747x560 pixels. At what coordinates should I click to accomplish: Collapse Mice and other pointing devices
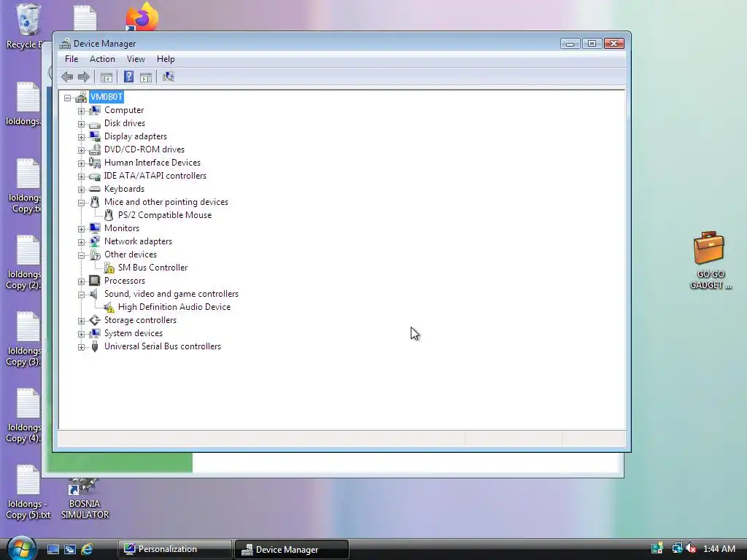coord(81,203)
